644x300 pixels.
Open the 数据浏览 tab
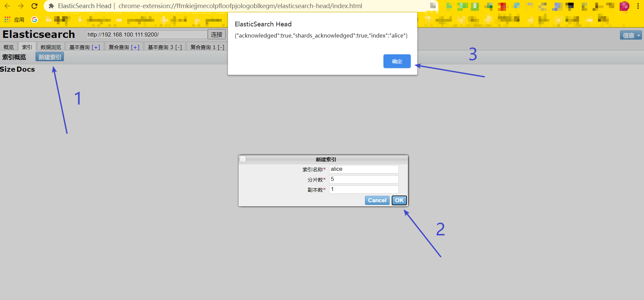click(51, 47)
